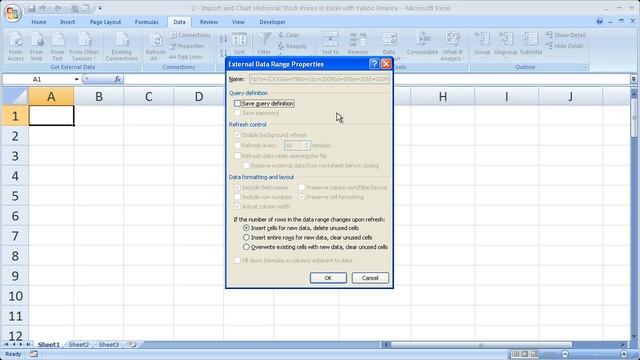Toggle the Preserve cell formatting checkbox
This screenshot has height=360, width=640.
tap(302, 197)
